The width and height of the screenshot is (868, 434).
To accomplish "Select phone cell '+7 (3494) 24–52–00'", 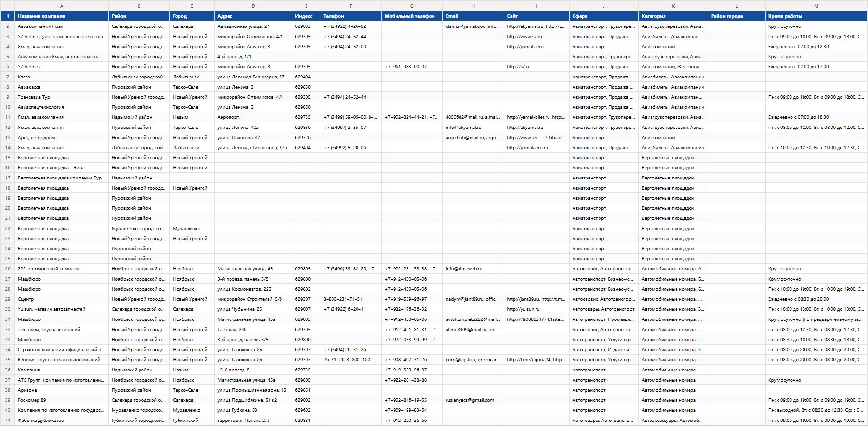I will pyautogui.click(x=351, y=47).
